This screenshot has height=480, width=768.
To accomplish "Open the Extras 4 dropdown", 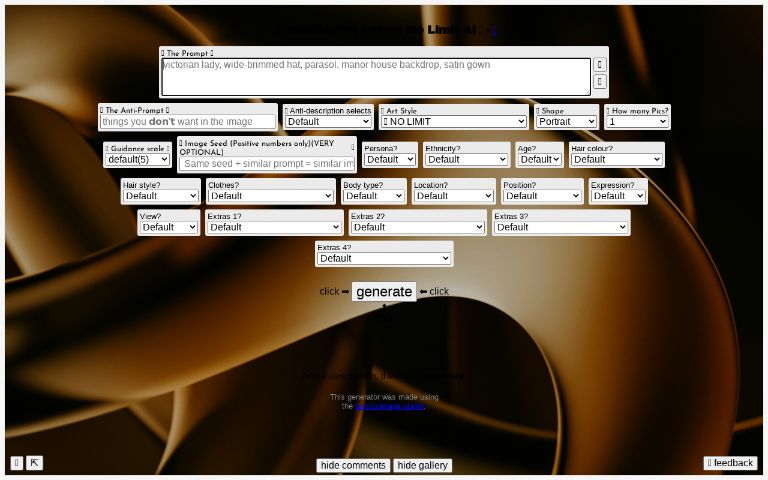I will (384, 258).
